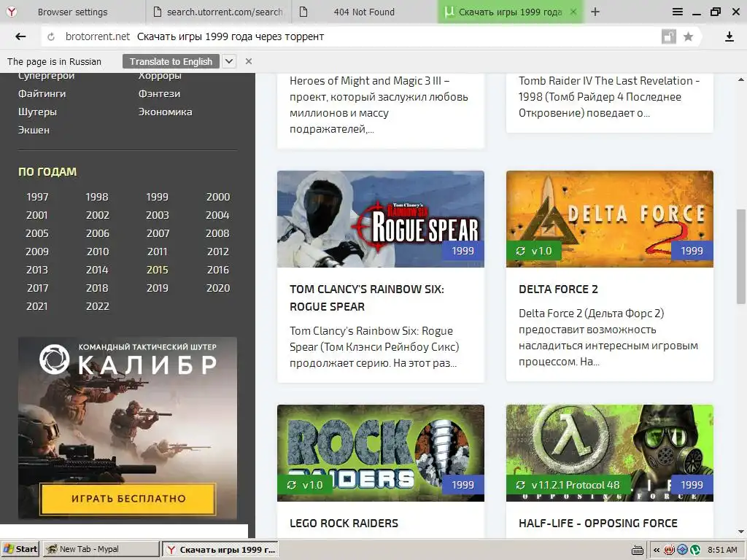Select year 2022 in the list

coord(97,306)
